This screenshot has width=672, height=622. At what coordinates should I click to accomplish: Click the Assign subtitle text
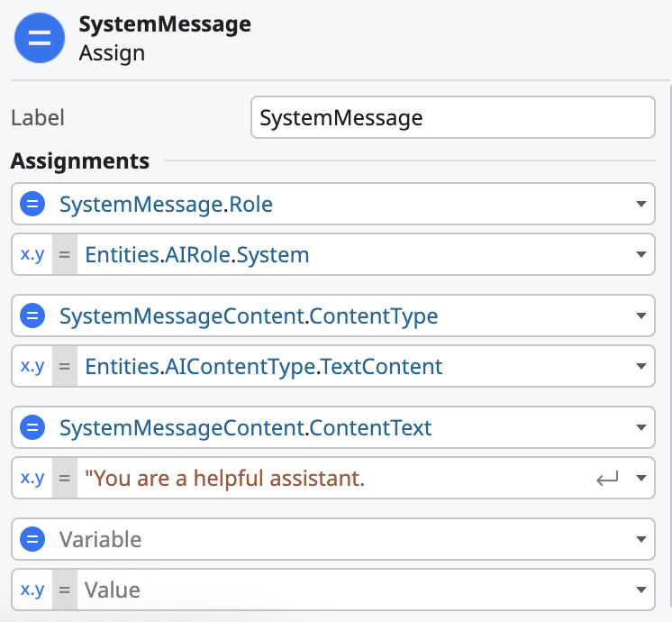pos(112,53)
